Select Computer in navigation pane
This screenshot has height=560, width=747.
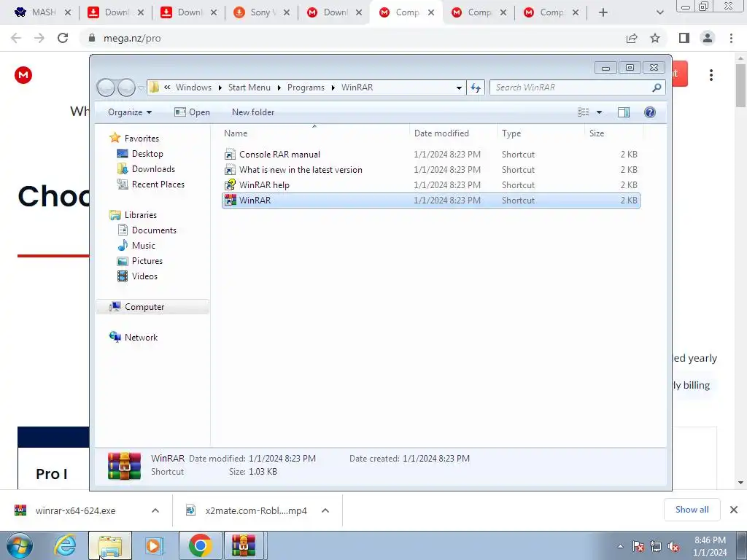pyautogui.click(x=152, y=307)
